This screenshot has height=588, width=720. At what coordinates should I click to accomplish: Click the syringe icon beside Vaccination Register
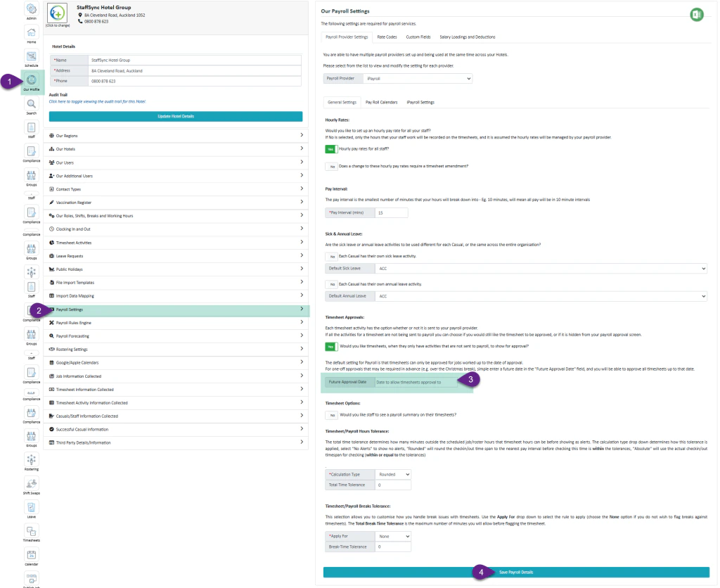(52, 202)
